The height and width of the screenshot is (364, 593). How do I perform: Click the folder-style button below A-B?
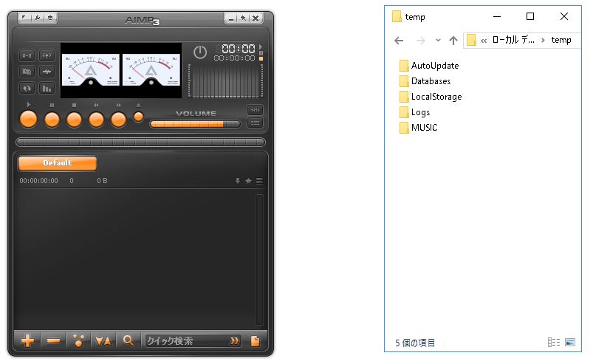pos(27,72)
